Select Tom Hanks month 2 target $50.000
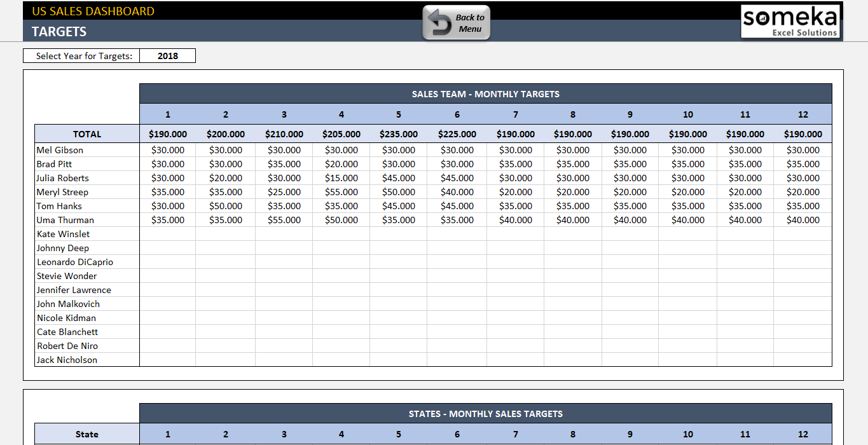 (226, 206)
